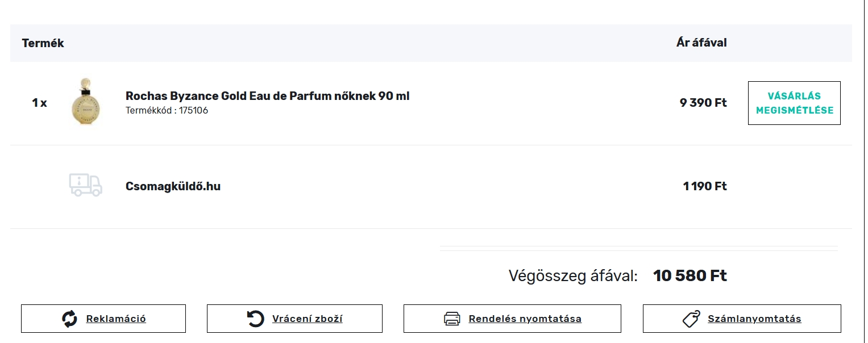
Task: Click the 10 580 Ft total amount
Action: [x=690, y=276]
